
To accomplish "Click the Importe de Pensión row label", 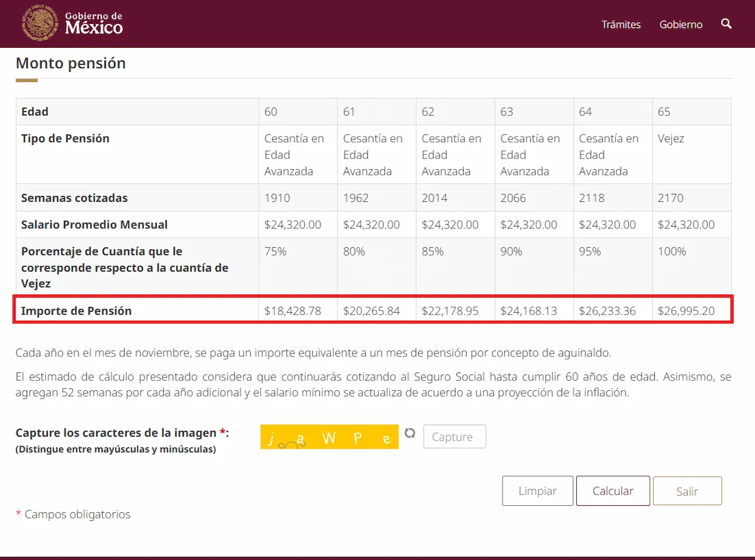I will (x=76, y=311).
